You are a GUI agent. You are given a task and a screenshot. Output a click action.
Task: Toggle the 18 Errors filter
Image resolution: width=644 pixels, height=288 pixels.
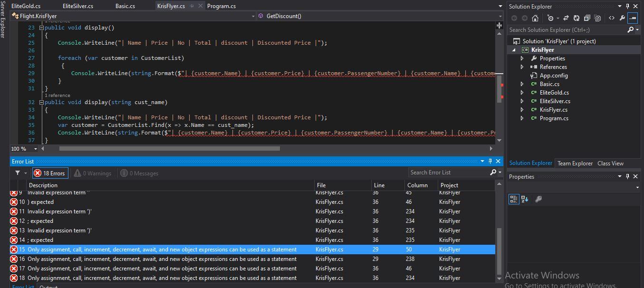50,173
